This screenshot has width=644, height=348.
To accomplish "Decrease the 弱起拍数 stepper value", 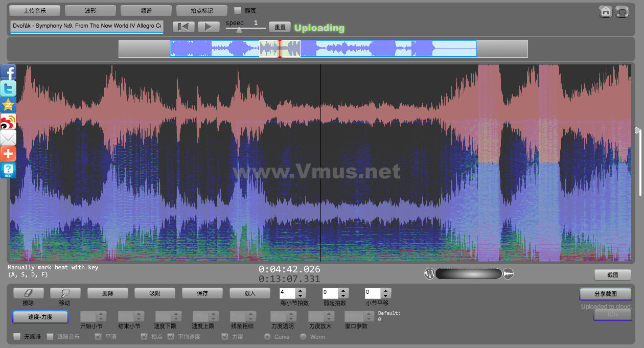I will (x=343, y=296).
